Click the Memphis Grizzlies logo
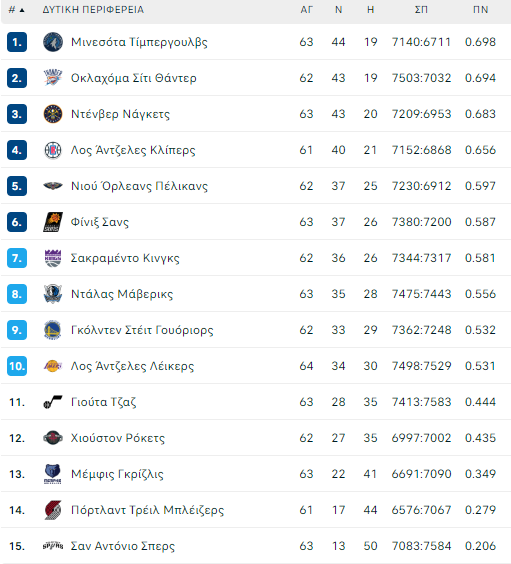 (53, 474)
